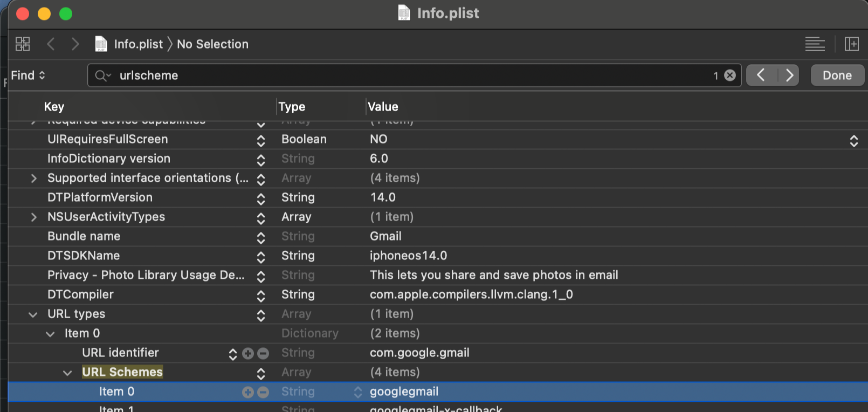Click Info.plist document icon in title bar
The height and width of the screenshot is (412, 868).
(404, 13)
